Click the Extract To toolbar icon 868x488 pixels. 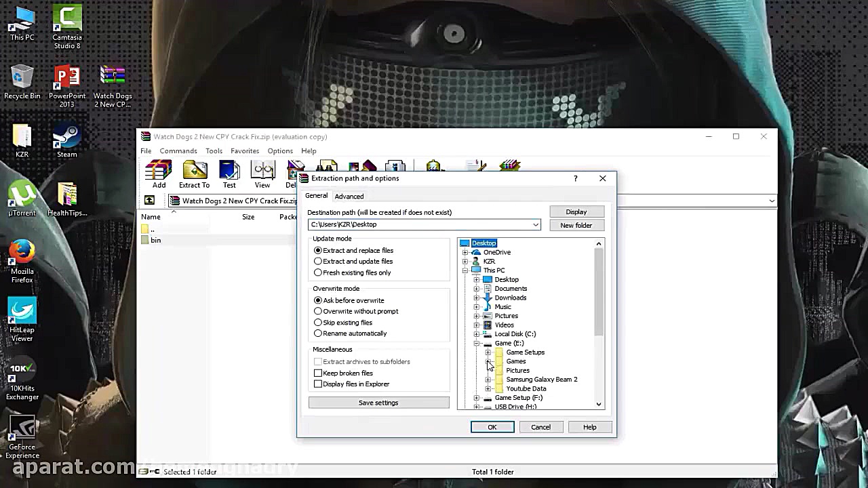point(194,174)
